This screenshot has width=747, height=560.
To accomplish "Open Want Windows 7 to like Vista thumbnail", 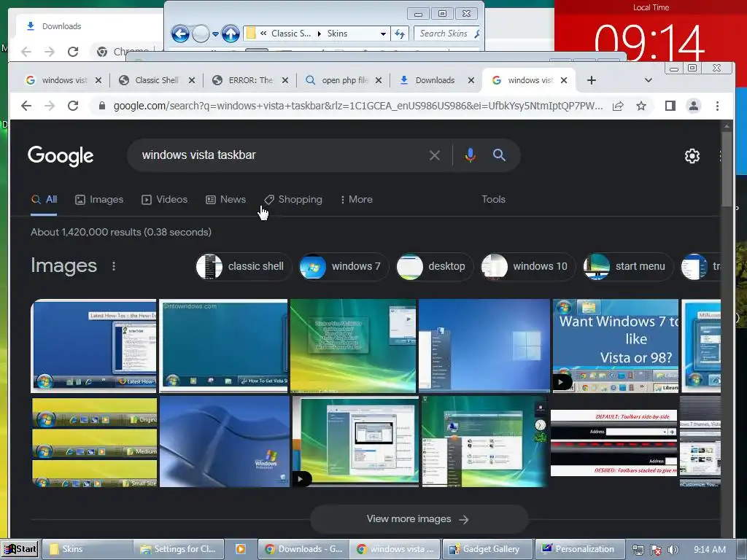I will point(616,346).
